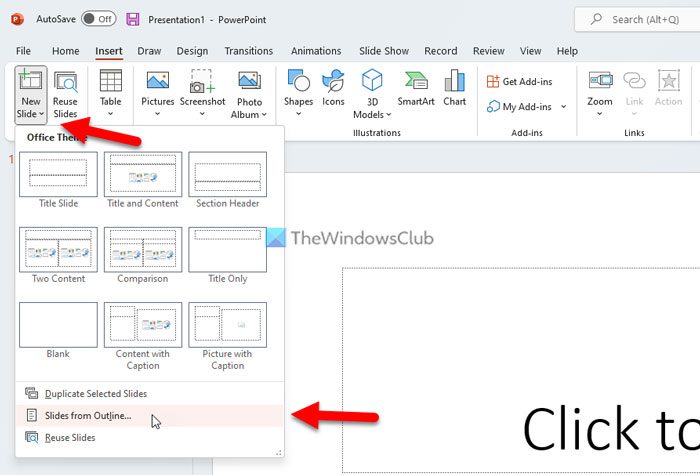The height and width of the screenshot is (475, 700).
Task: Click the New Slide icon
Action: click(x=30, y=81)
